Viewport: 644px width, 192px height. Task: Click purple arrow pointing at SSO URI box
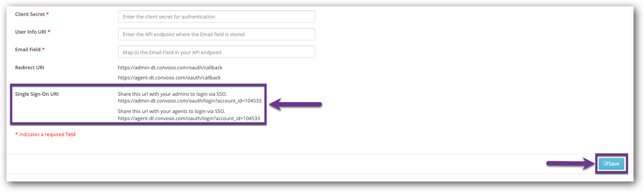click(295, 105)
